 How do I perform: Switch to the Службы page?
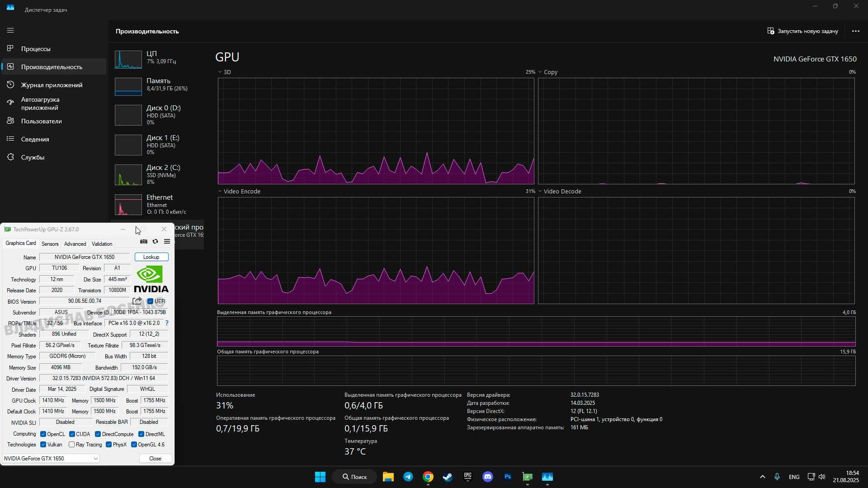(x=54, y=157)
